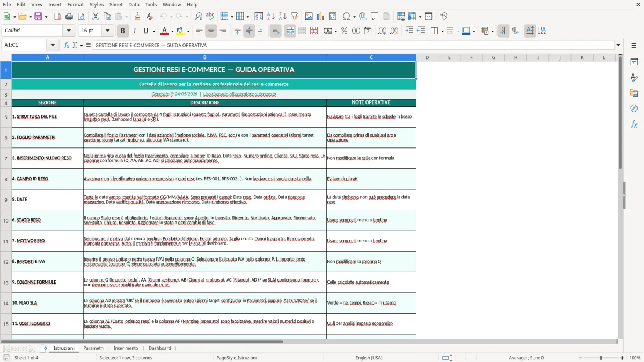
Task: Click the Sort Descending icon
Action: tap(283, 17)
